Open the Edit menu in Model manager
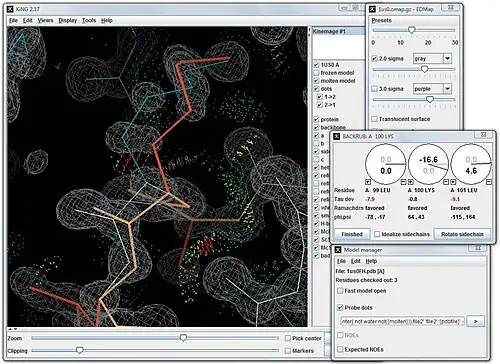 356,261
